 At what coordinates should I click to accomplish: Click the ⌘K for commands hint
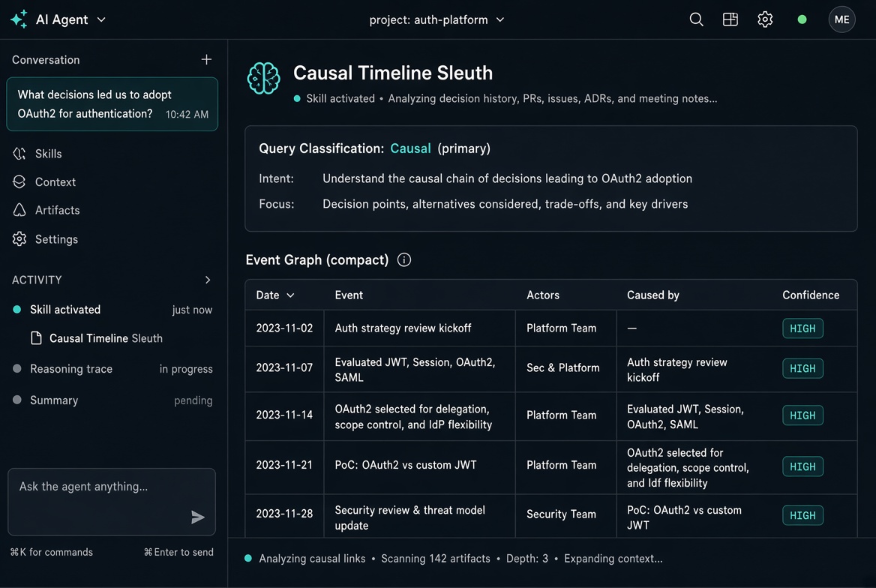[x=52, y=552]
